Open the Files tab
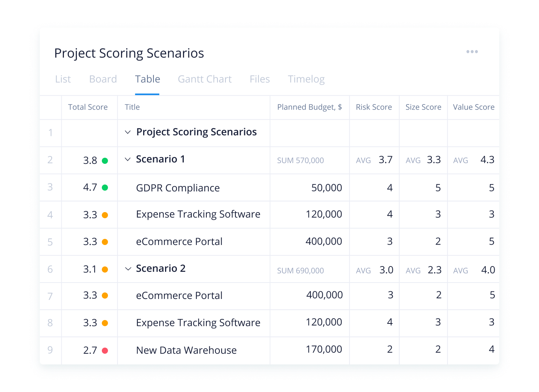539x392 pixels. tap(260, 79)
